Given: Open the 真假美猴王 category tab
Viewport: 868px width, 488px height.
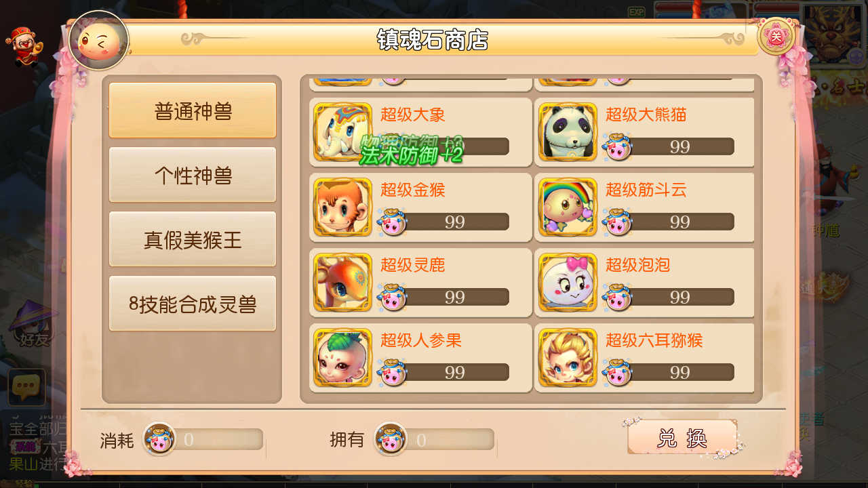Looking at the screenshot, I should tap(193, 239).
